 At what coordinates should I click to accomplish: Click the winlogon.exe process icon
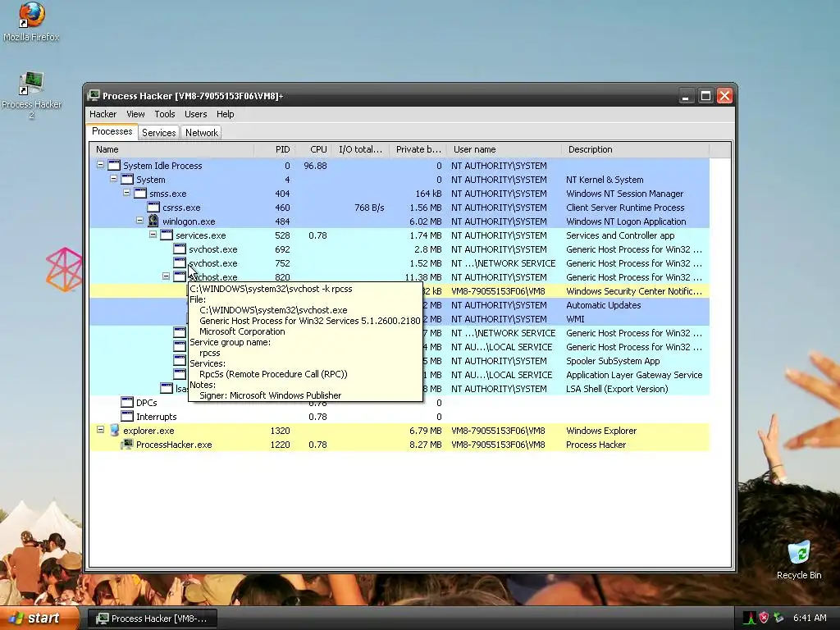(153, 221)
